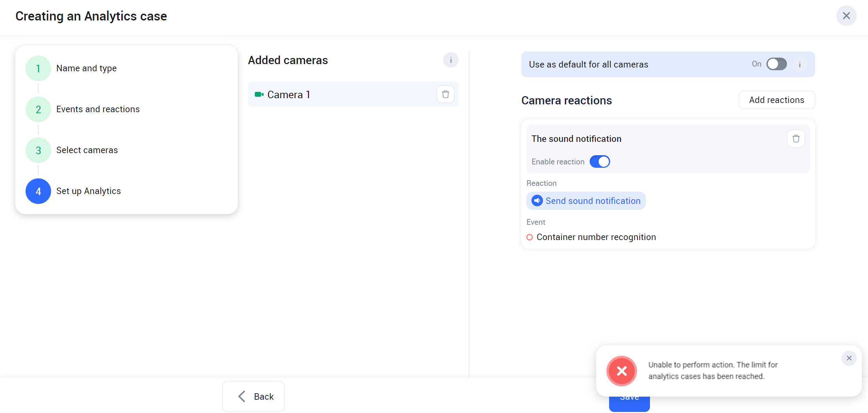Click the red error X icon
The image size is (868, 413).
[621, 371]
